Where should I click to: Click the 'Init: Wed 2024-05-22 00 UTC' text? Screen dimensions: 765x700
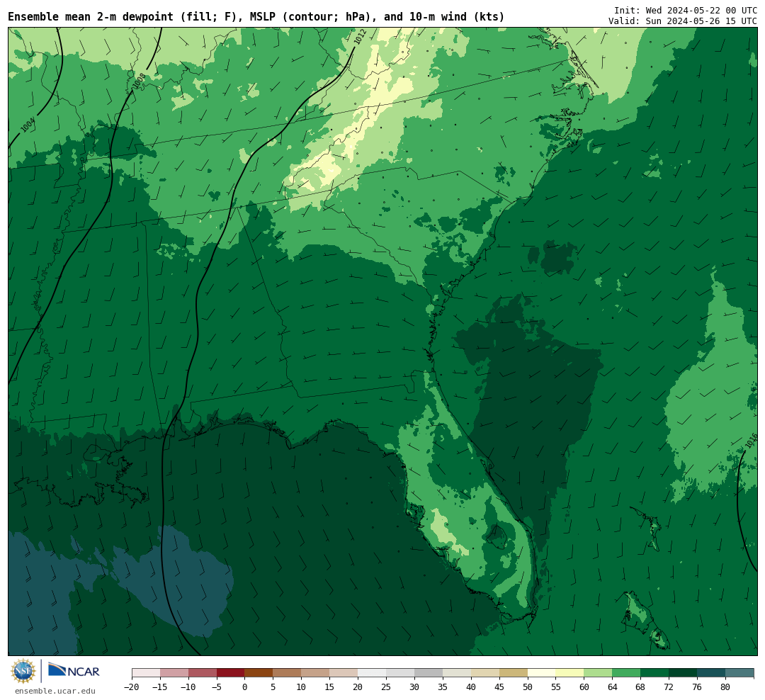[x=686, y=10]
